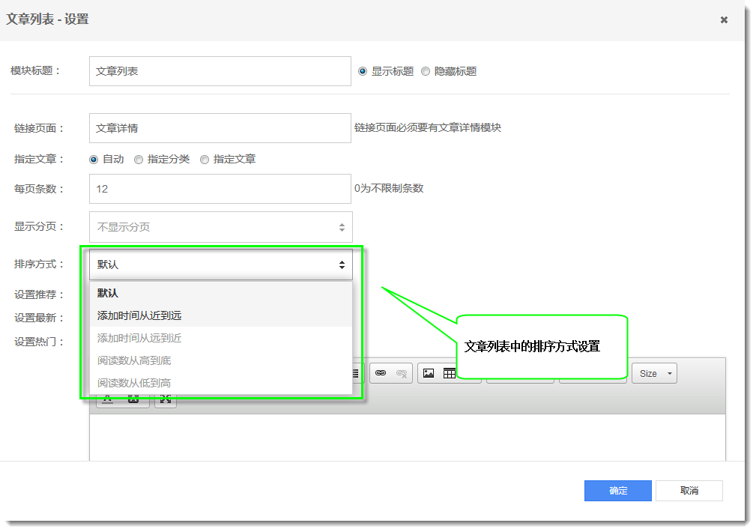The image size is (756, 532).
Task: Select the 隐藏标题 radio button
Action: pos(426,71)
